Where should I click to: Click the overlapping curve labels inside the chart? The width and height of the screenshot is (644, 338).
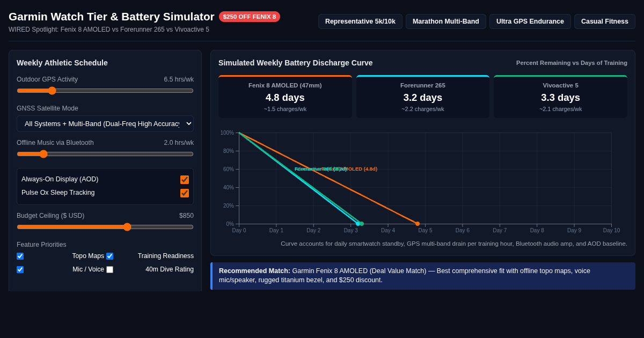tap(336, 169)
